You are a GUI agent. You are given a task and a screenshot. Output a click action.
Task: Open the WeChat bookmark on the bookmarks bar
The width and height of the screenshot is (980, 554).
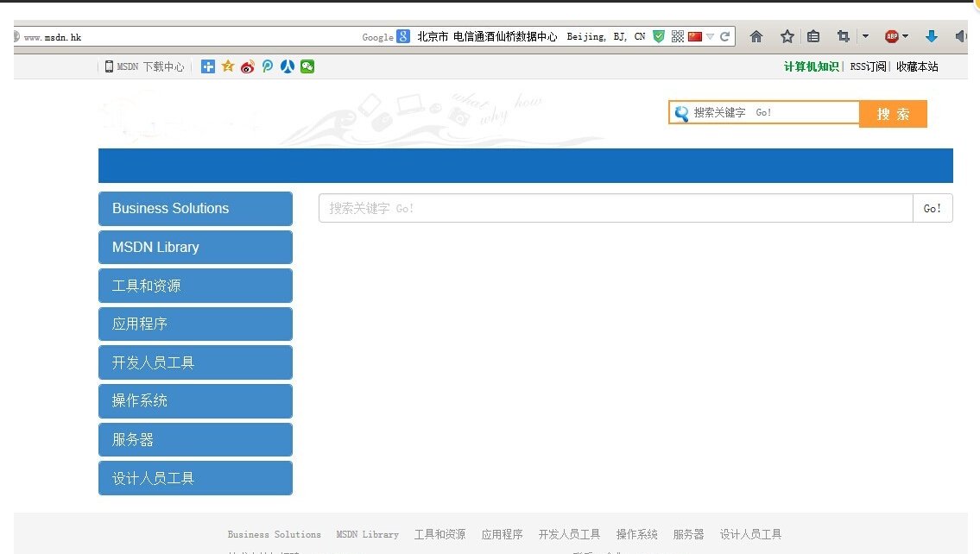pos(306,66)
